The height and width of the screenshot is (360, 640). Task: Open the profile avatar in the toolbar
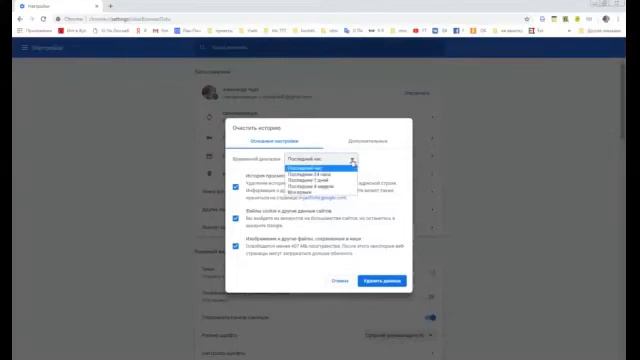click(x=606, y=19)
